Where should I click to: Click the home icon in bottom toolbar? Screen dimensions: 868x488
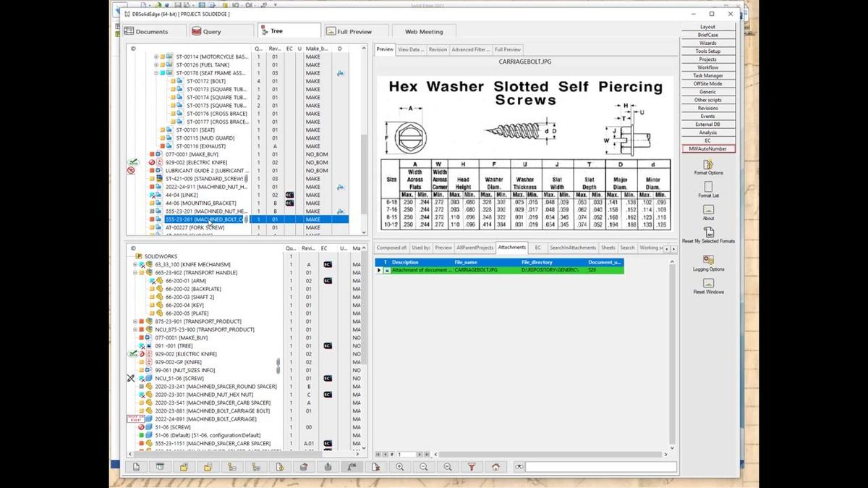pyautogui.click(x=495, y=467)
